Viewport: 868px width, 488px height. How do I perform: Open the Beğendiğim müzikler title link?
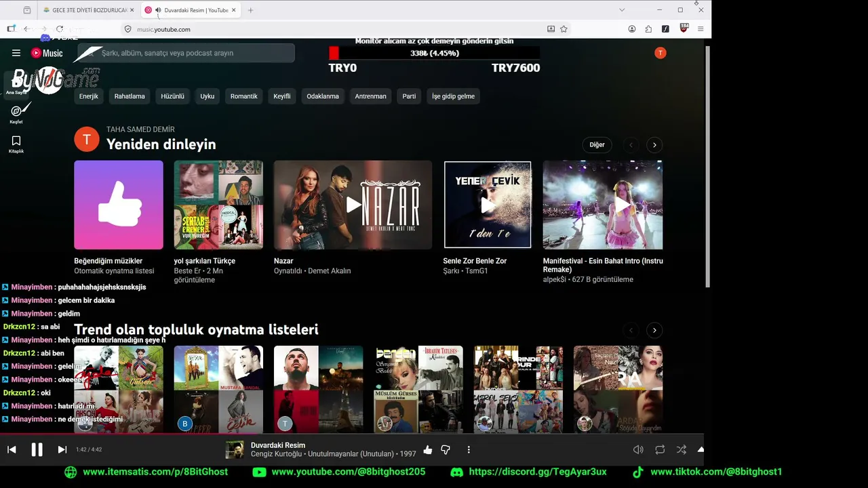[x=108, y=261]
